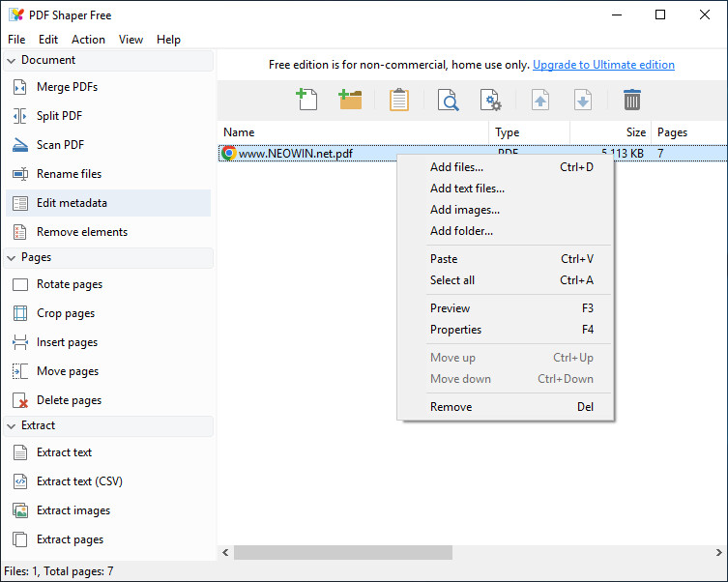Image resolution: width=728 pixels, height=582 pixels.
Task: Click the Extract text icon
Action: coord(20,452)
